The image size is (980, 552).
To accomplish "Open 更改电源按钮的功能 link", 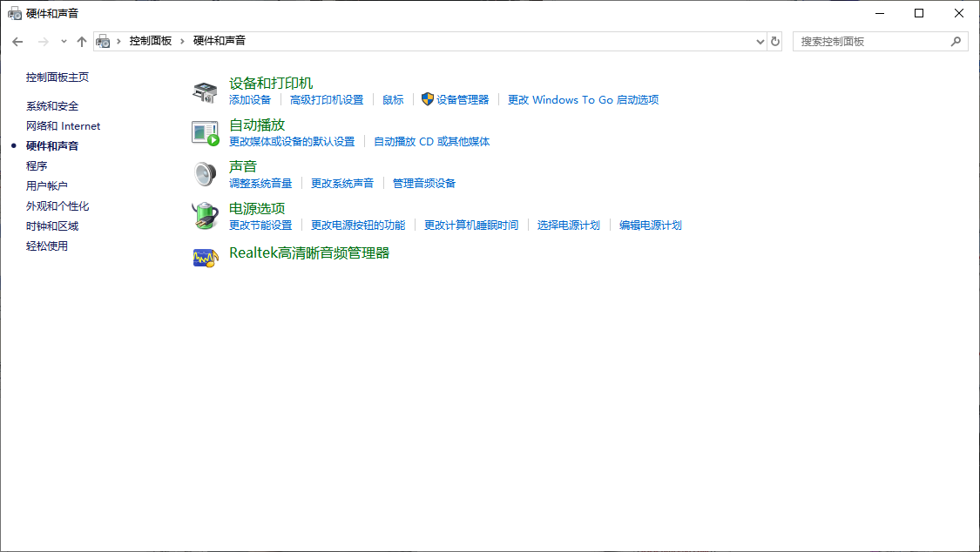I will pyautogui.click(x=358, y=226).
